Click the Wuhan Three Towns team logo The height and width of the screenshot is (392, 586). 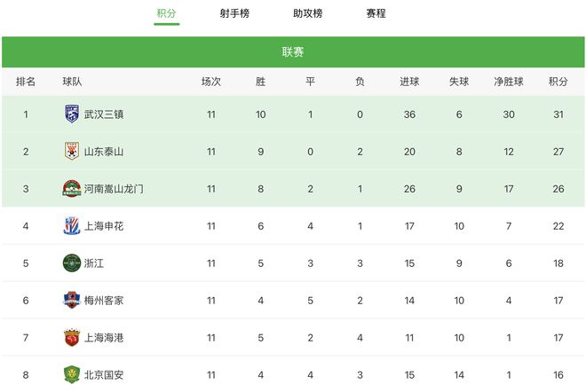point(72,114)
